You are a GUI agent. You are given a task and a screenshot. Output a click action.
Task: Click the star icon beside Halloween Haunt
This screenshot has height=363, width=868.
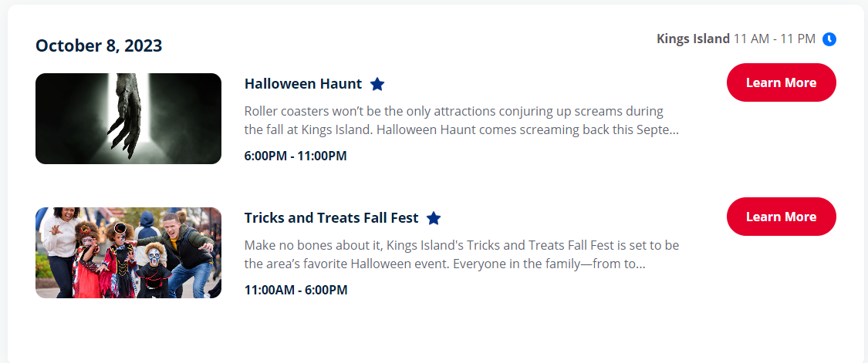coord(377,84)
